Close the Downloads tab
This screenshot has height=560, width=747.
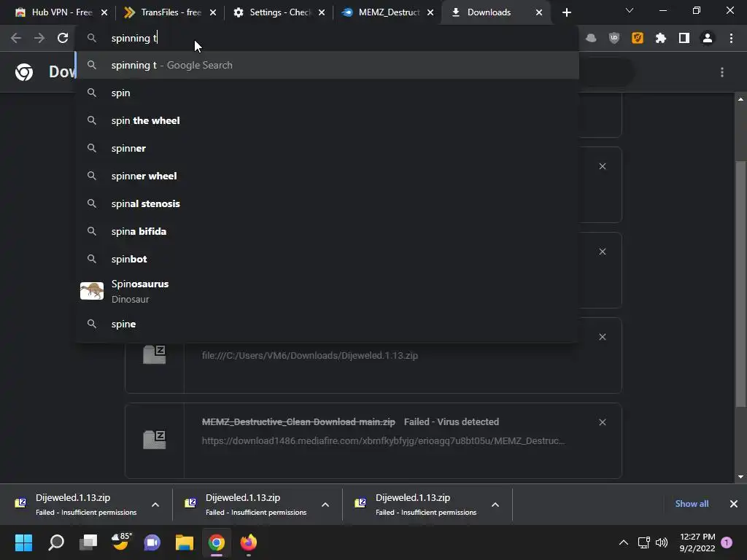coord(539,13)
